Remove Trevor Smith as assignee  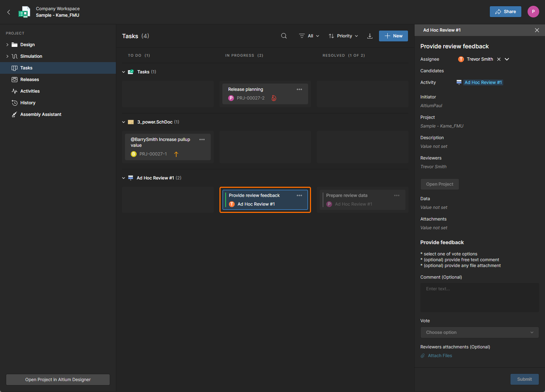coord(499,59)
